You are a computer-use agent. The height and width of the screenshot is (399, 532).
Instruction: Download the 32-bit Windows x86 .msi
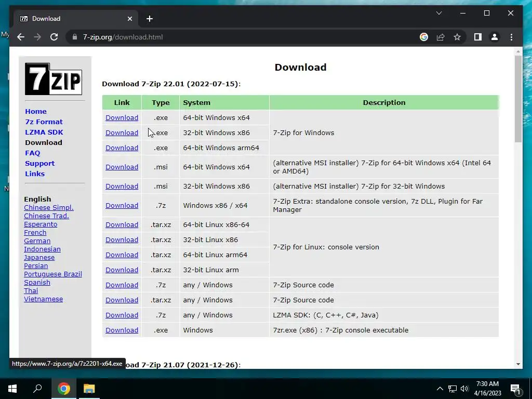(122, 187)
